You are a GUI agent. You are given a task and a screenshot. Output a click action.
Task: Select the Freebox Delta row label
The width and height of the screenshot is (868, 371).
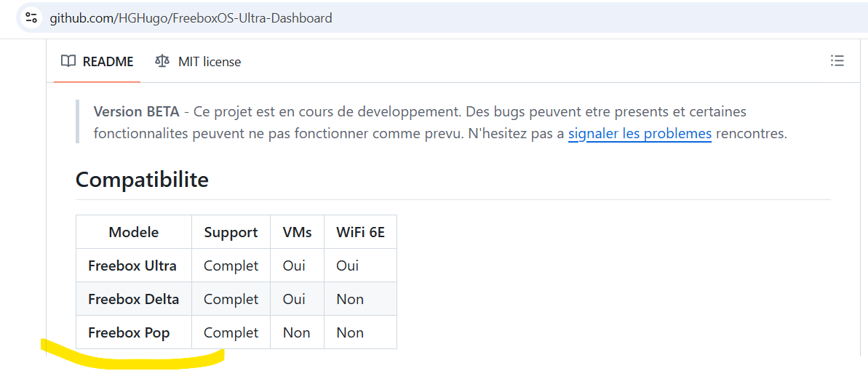[133, 299]
